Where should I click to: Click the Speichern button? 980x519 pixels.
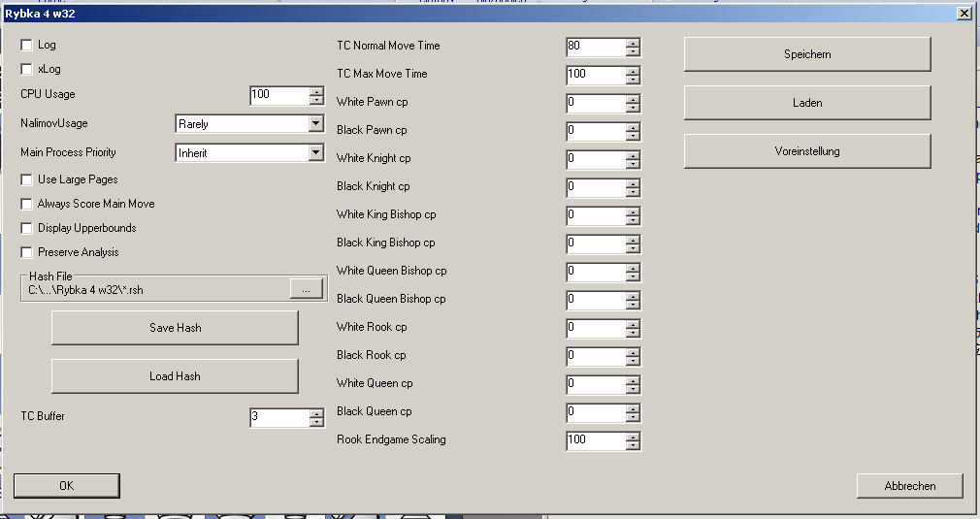coord(807,54)
